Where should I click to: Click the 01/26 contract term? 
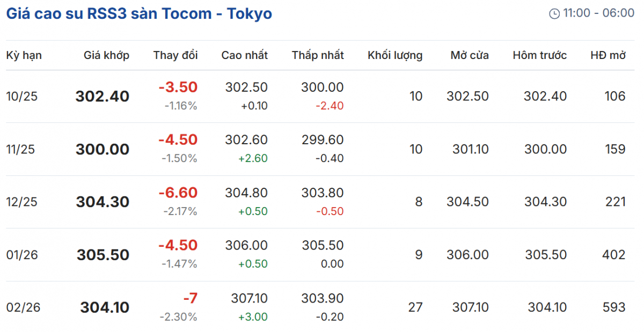point(22,255)
